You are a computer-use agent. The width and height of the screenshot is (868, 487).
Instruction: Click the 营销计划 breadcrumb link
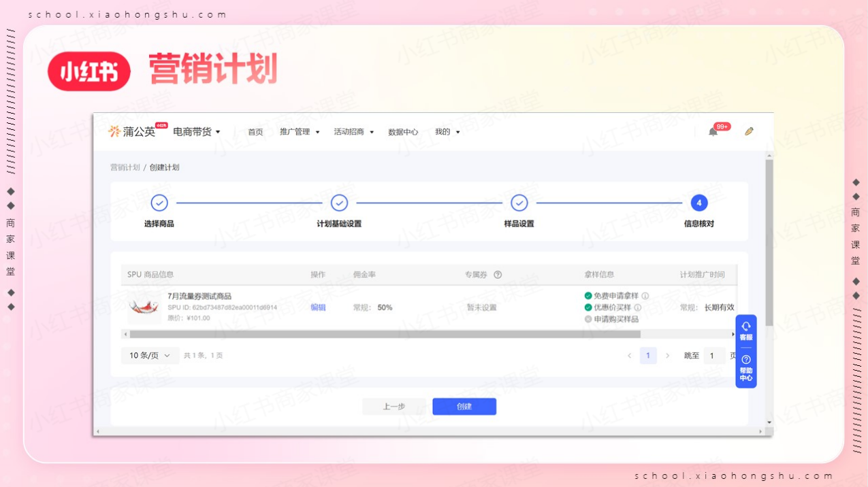(x=125, y=167)
